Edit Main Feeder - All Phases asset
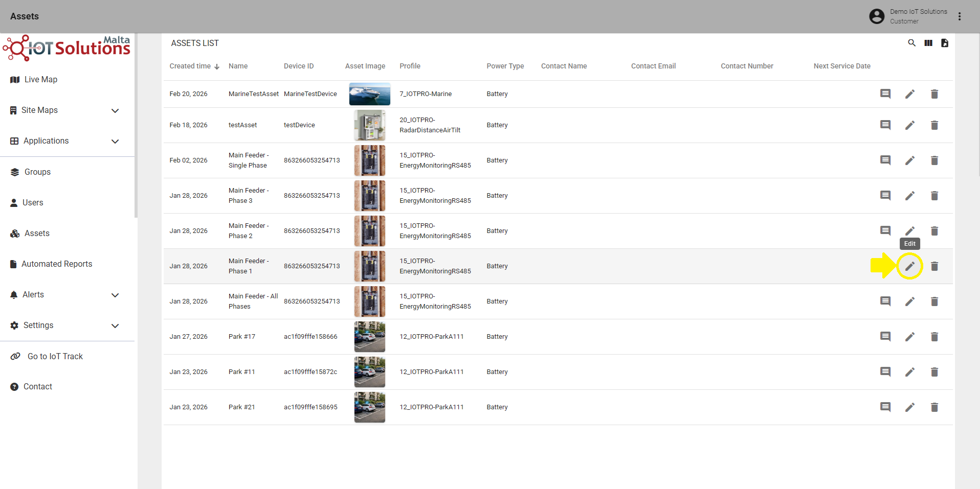 [910, 301]
